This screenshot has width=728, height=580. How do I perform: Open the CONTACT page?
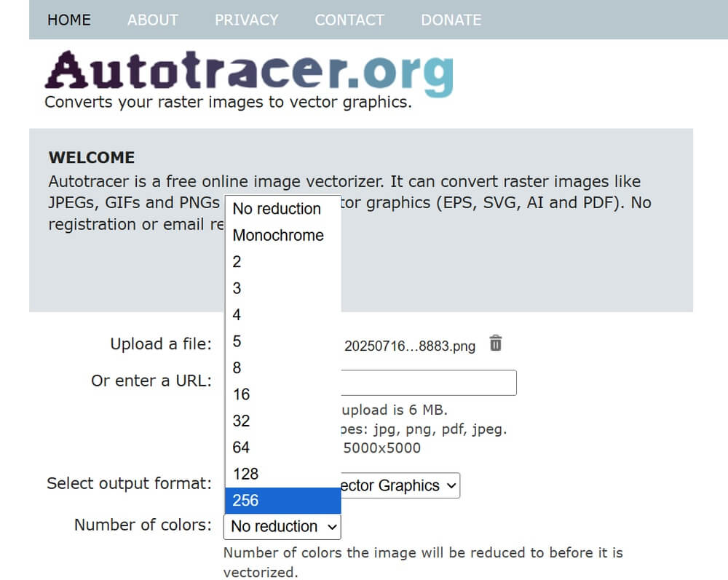pos(349,20)
